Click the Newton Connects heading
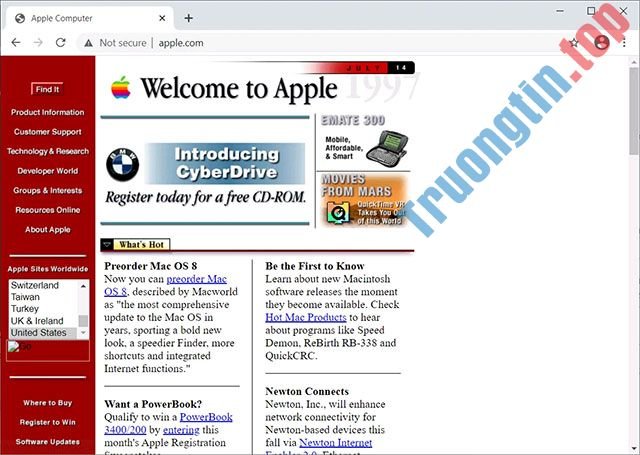640x455 pixels. point(307,391)
